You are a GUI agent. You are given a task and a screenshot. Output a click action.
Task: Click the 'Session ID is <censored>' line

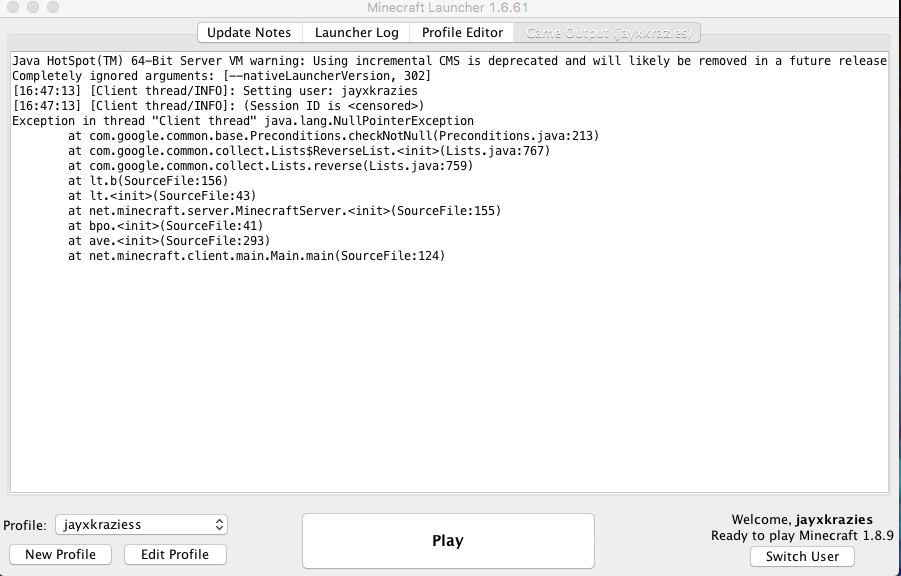pos(218,106)
